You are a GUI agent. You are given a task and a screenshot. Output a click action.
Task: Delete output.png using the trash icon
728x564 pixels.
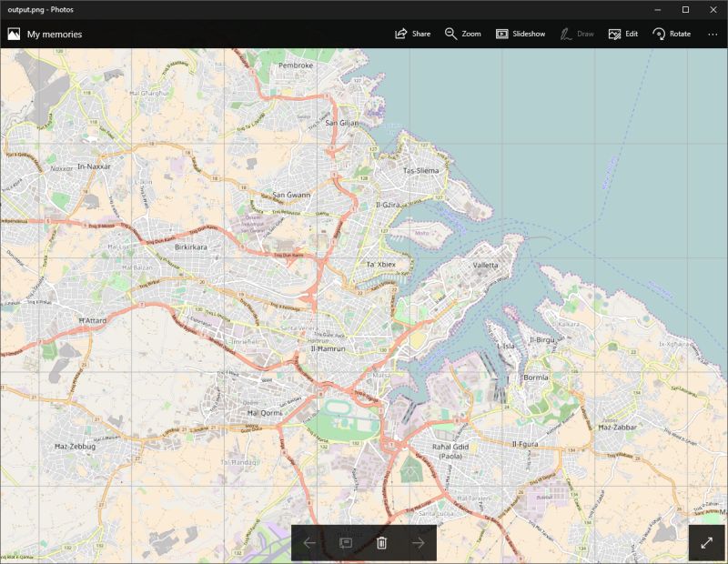381,543
